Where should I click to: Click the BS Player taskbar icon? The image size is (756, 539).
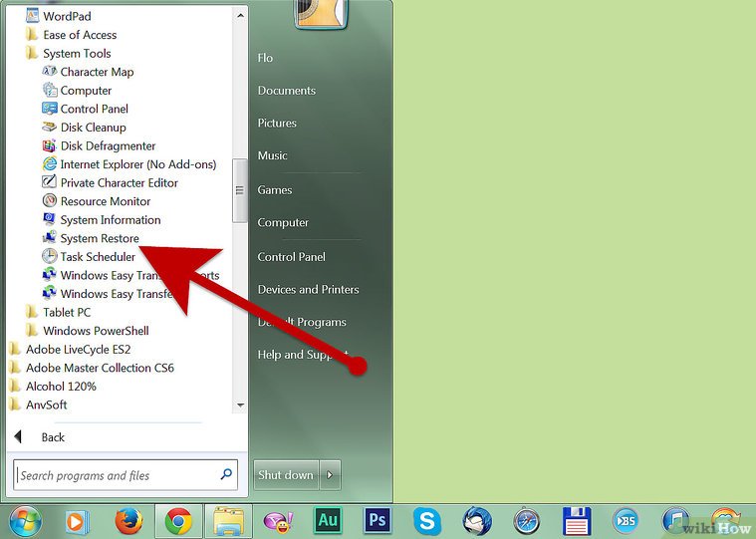point(626,521)
